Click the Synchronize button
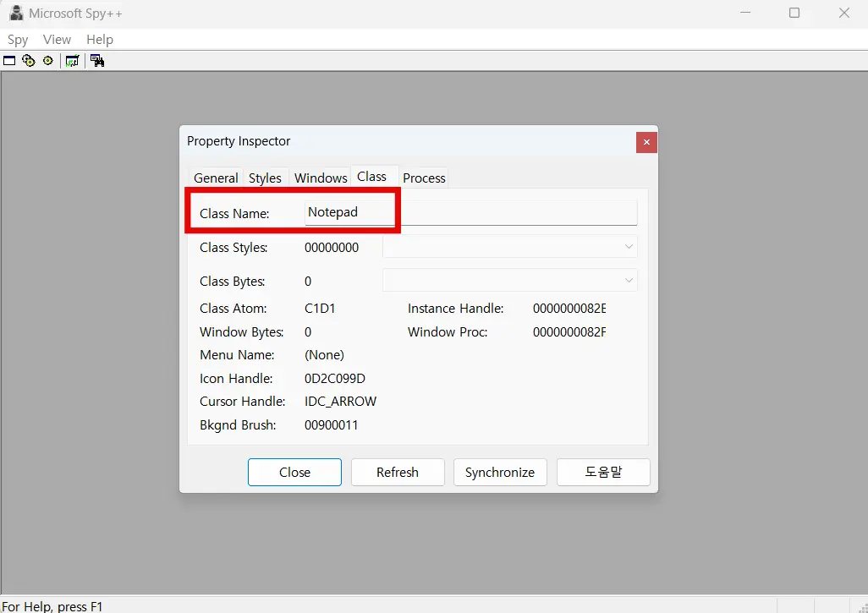Viewport: 868px width, 613px height. 500,473
